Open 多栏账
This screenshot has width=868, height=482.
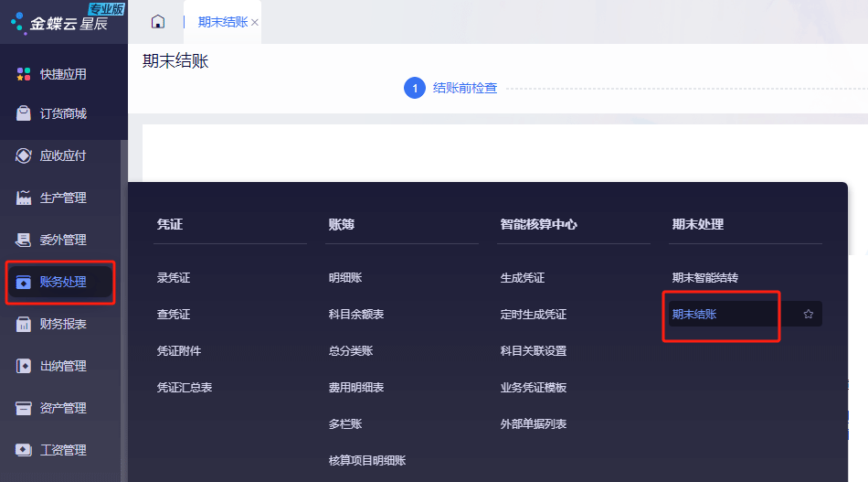[x=345, y=423]
